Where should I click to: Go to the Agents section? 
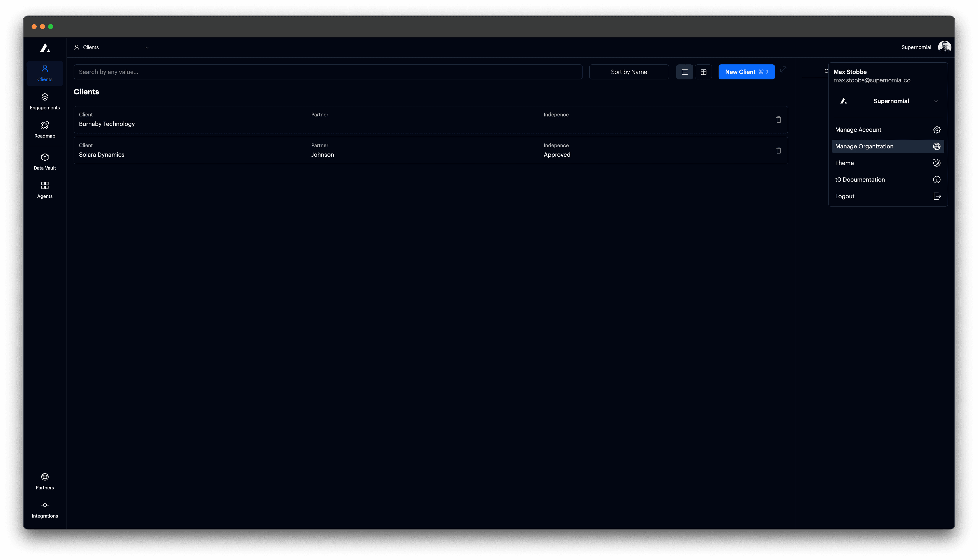[x=45, y=190]
